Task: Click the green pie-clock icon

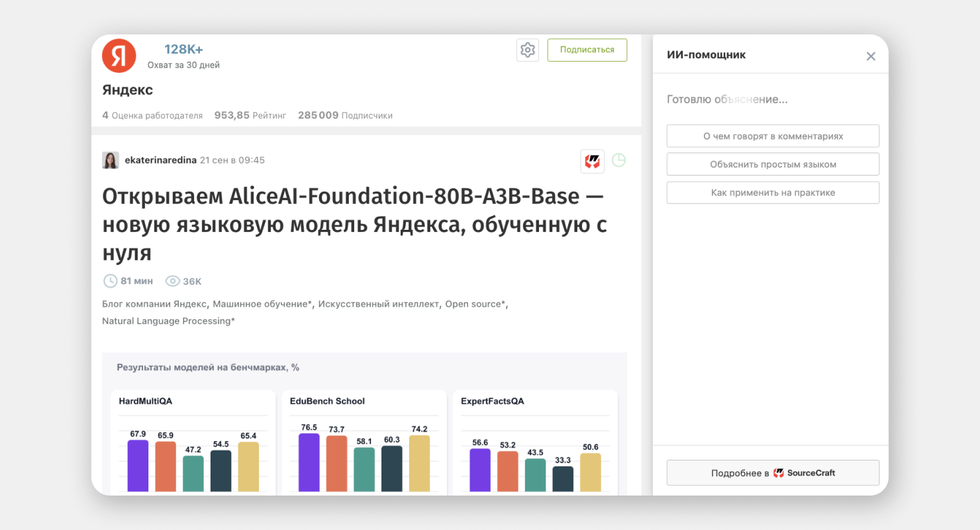Action: (618, 160)
